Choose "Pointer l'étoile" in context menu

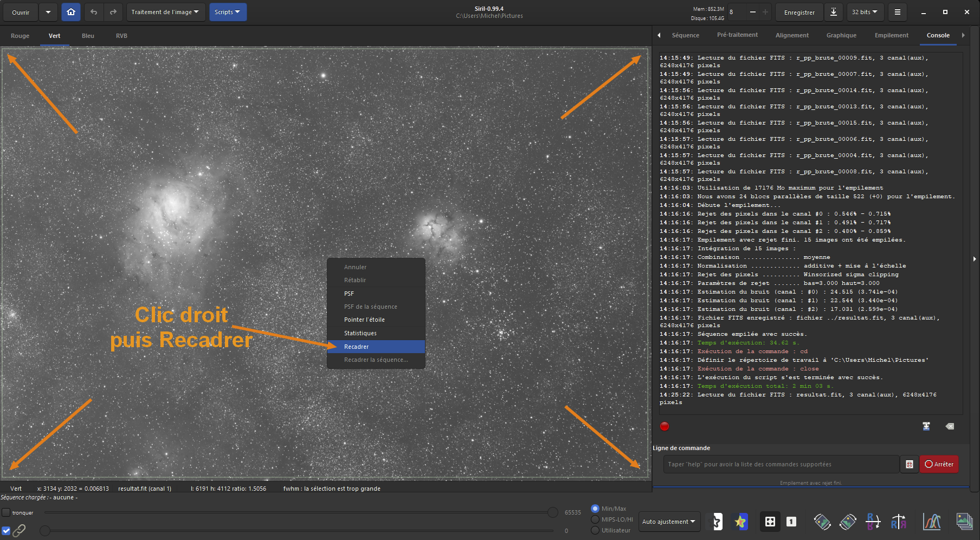coord(376,320)
